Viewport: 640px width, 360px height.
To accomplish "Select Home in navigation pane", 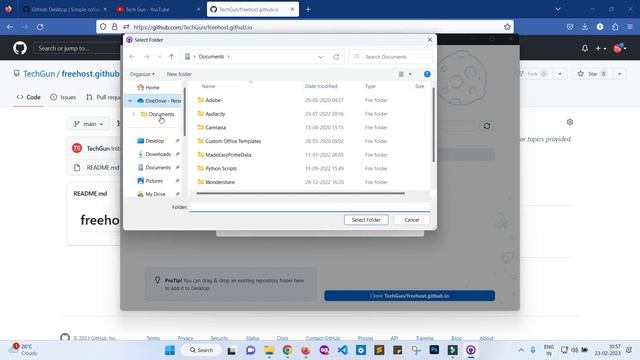I will 149,87.
